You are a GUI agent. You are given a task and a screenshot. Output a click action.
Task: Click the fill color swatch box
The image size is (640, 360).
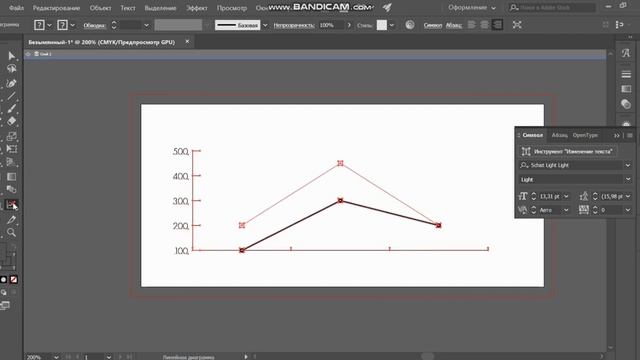point(39,25)
